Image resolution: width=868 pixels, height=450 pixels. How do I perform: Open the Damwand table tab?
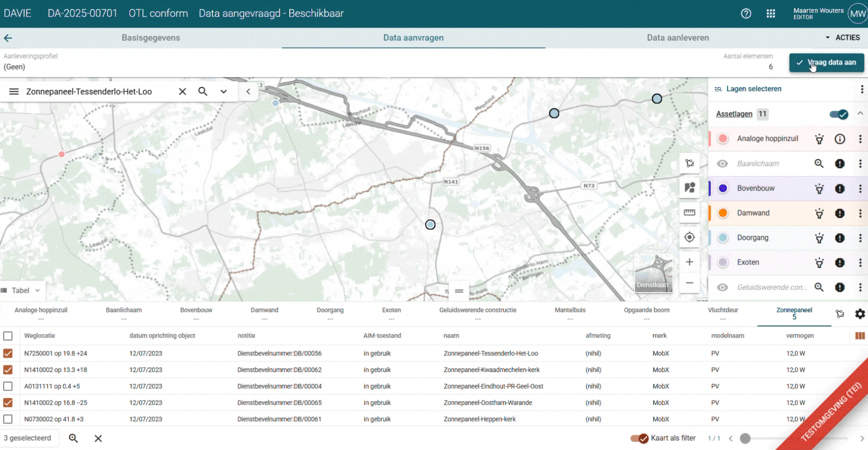click(x=264, y=313)
